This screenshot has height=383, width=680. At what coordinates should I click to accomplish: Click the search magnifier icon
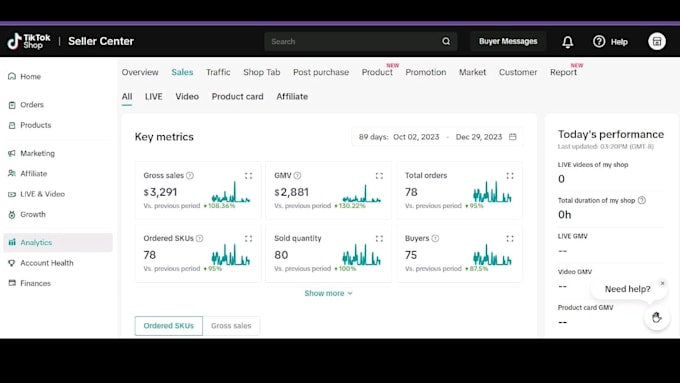(x=446, y=41)
